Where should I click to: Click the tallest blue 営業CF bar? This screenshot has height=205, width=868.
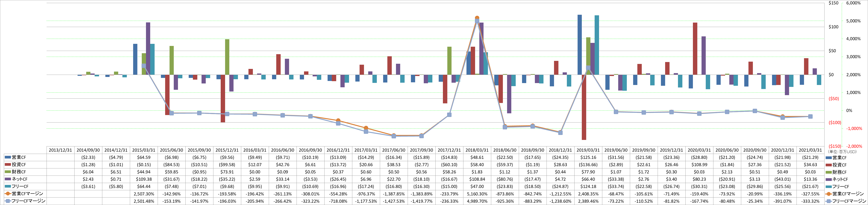pos(579,45)
